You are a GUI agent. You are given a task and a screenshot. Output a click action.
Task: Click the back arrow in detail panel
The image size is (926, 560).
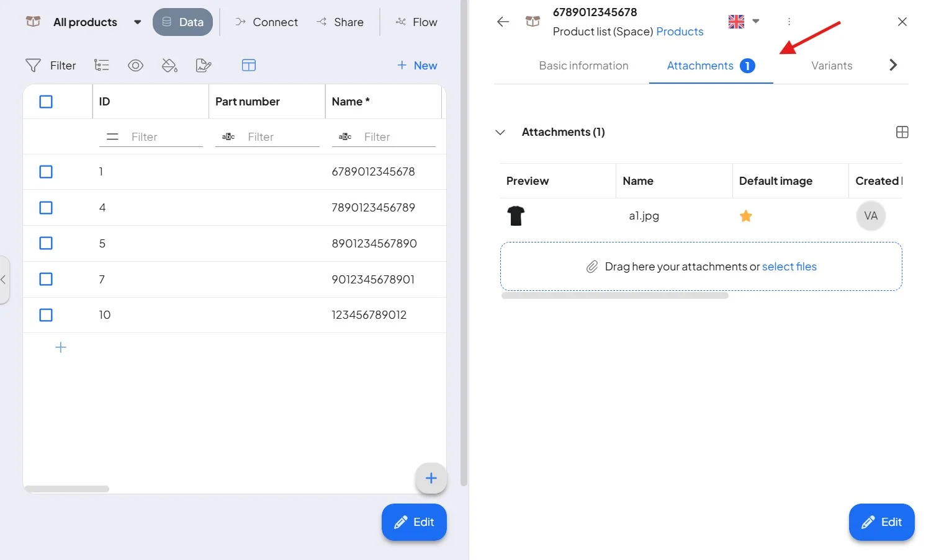click(x=503, y=22)
